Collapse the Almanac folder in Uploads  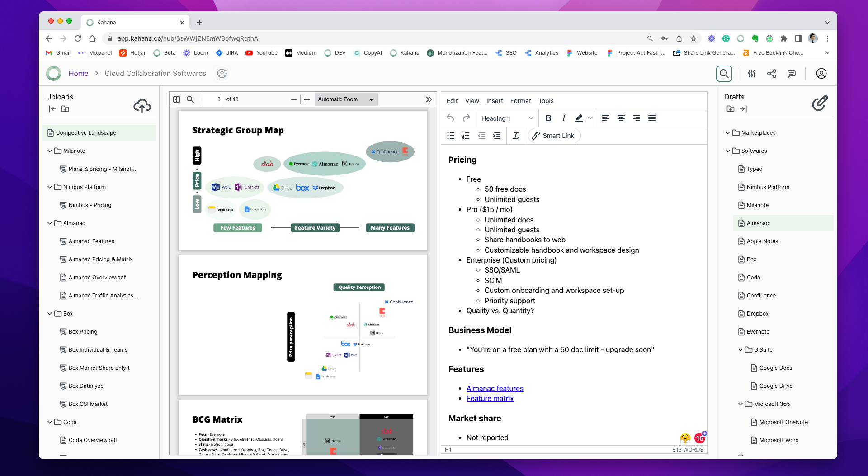point(50,223)
